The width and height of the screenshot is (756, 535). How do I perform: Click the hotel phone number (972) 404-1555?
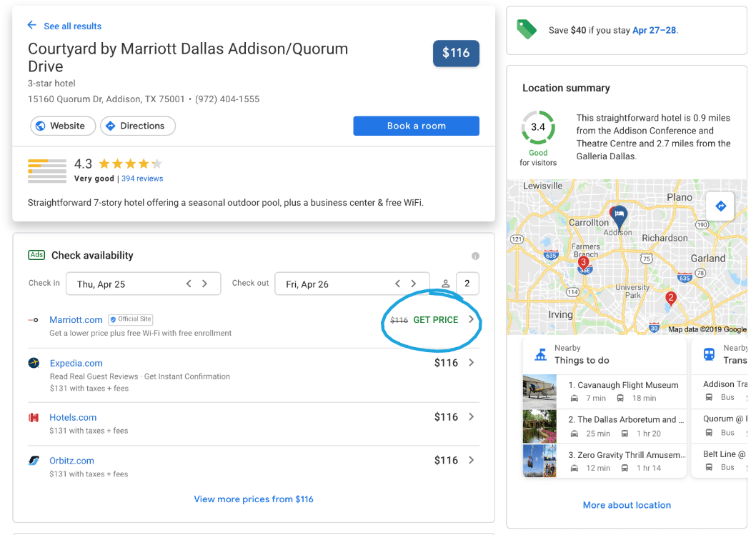point(227,99)
